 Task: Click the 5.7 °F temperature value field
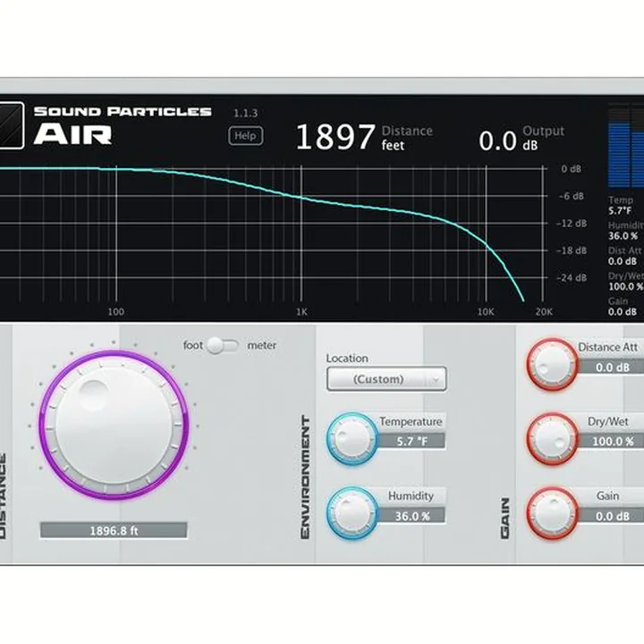(412, 441)
